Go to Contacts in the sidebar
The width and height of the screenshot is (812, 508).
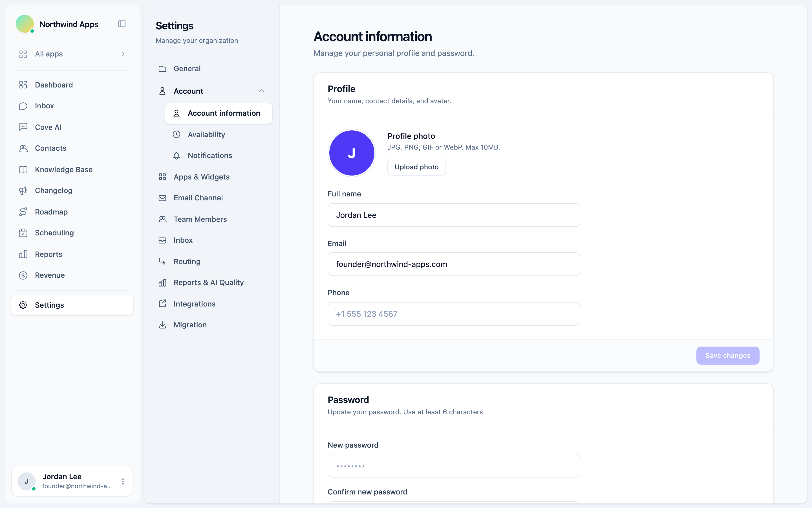72,148
